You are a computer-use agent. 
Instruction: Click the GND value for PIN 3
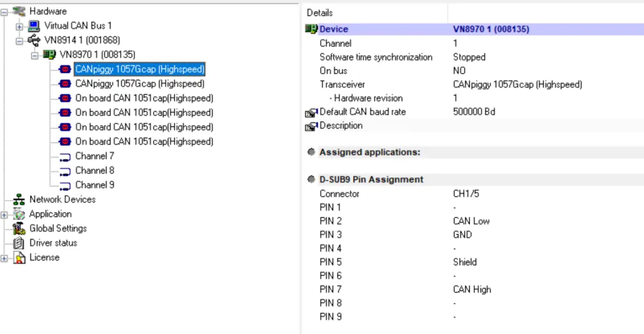463,234
